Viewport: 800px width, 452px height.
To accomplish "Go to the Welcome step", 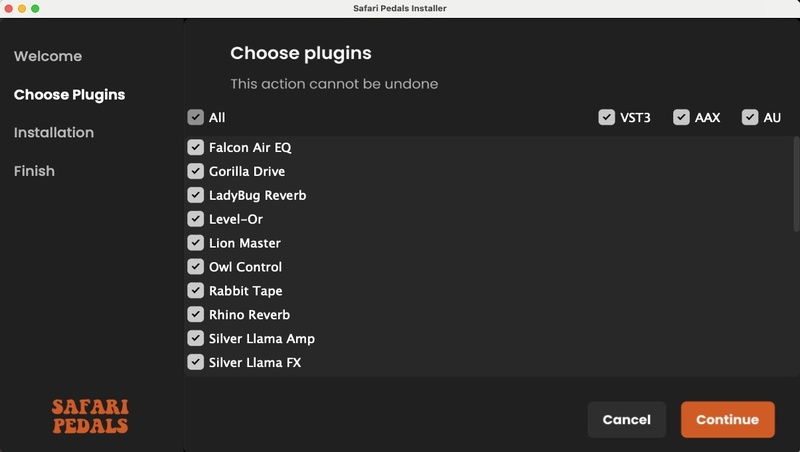I will click(x=48, y=57).
